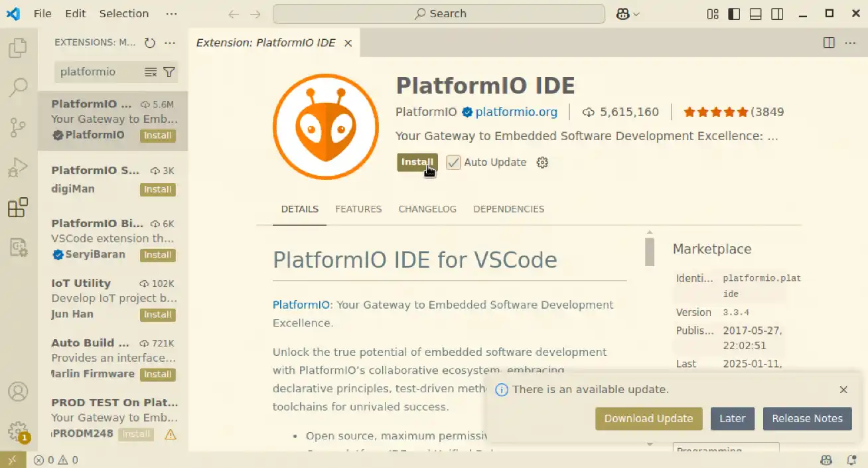Toggle secondary side bar visibility
This screenshot has height=468, width=868.
coord(776,14)
